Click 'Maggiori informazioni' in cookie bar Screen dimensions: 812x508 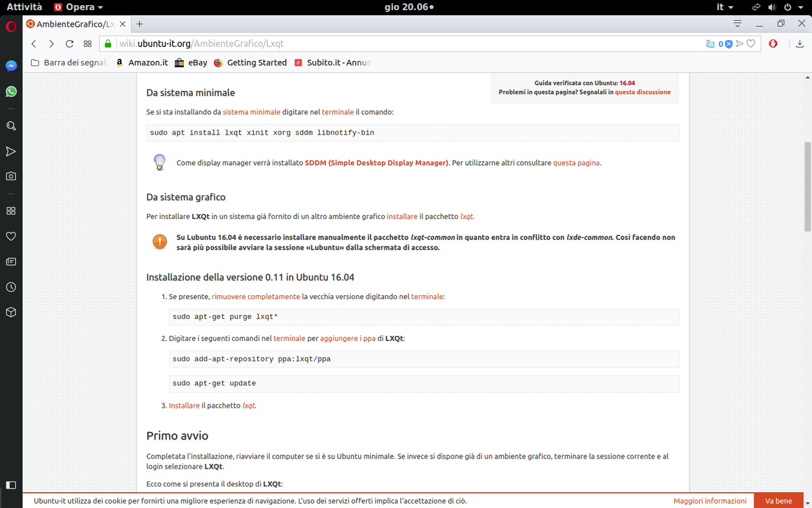(710, 501)
